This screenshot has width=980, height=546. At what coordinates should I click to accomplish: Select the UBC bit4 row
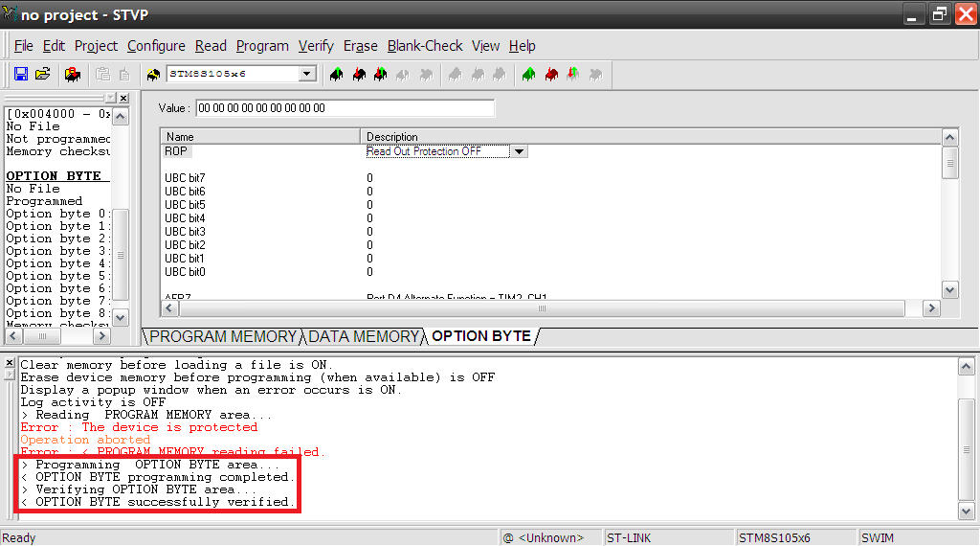tap(185, 218)
